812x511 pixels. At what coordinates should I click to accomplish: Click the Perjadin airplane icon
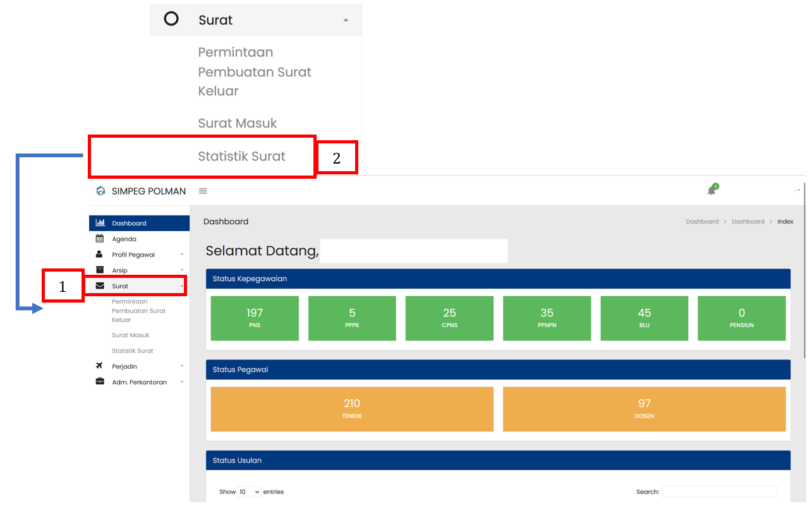100,366
